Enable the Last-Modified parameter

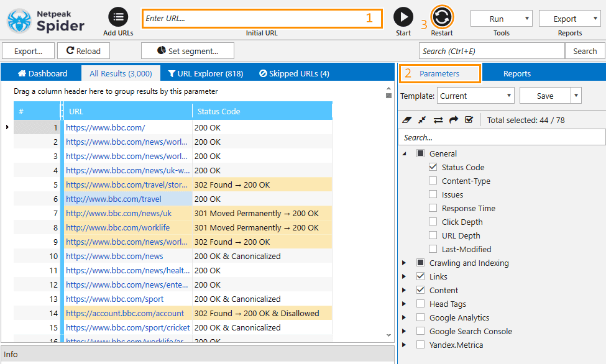433,249
